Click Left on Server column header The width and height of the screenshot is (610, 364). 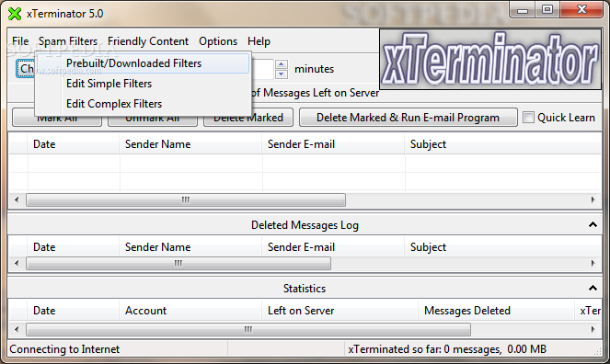click(340, 311)
